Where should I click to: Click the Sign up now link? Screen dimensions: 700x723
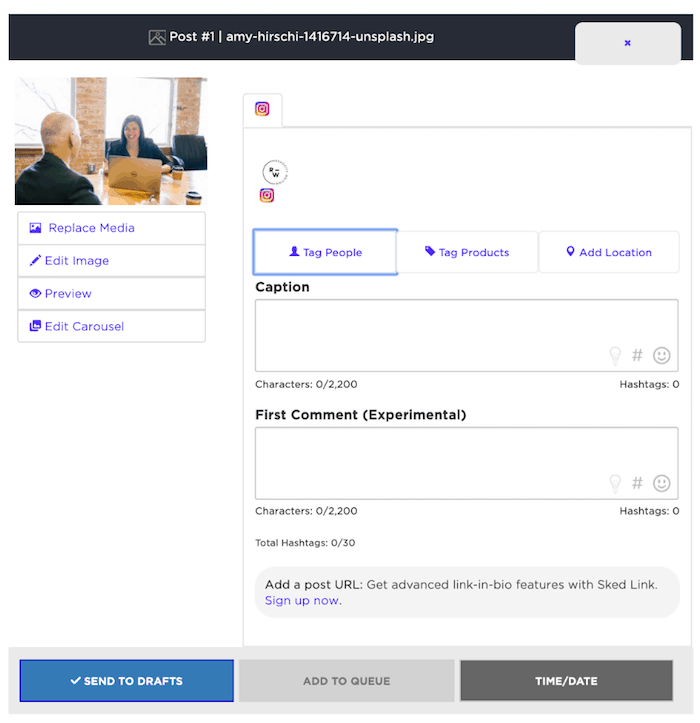303,601
